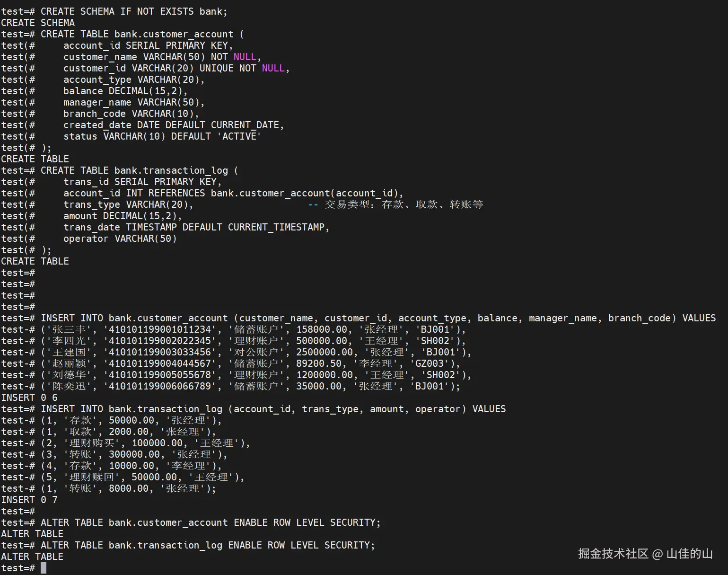728x575 pixels.
Task: Click the Chinese comment after trans_type
Action: [403, 204]
